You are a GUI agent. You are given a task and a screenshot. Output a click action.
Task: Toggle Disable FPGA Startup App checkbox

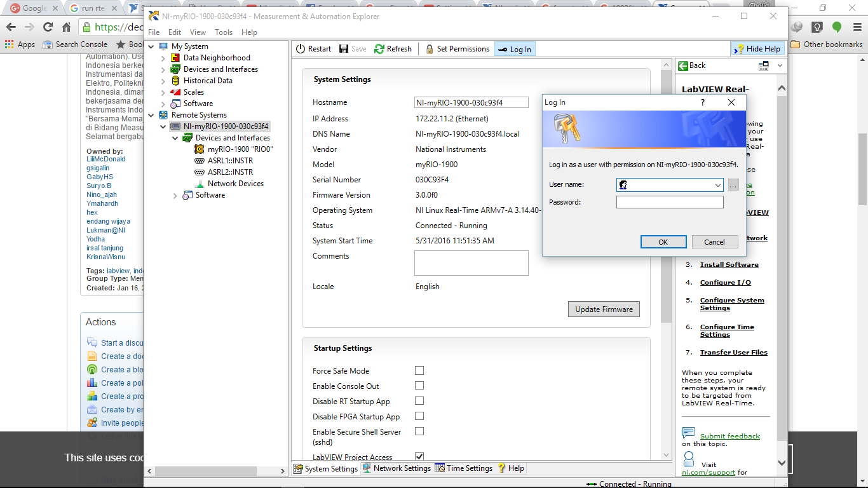click(419, 416)
